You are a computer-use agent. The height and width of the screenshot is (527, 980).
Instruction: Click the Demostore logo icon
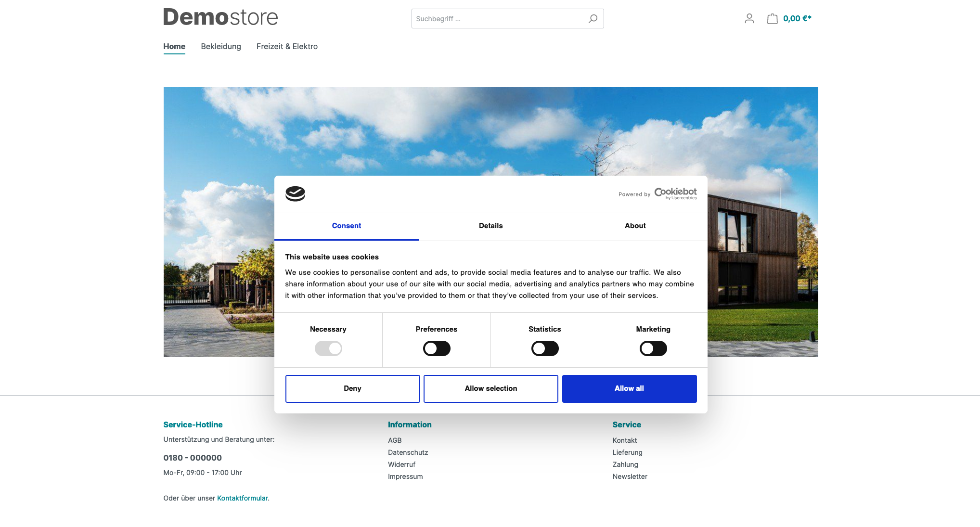coord(220,18)
